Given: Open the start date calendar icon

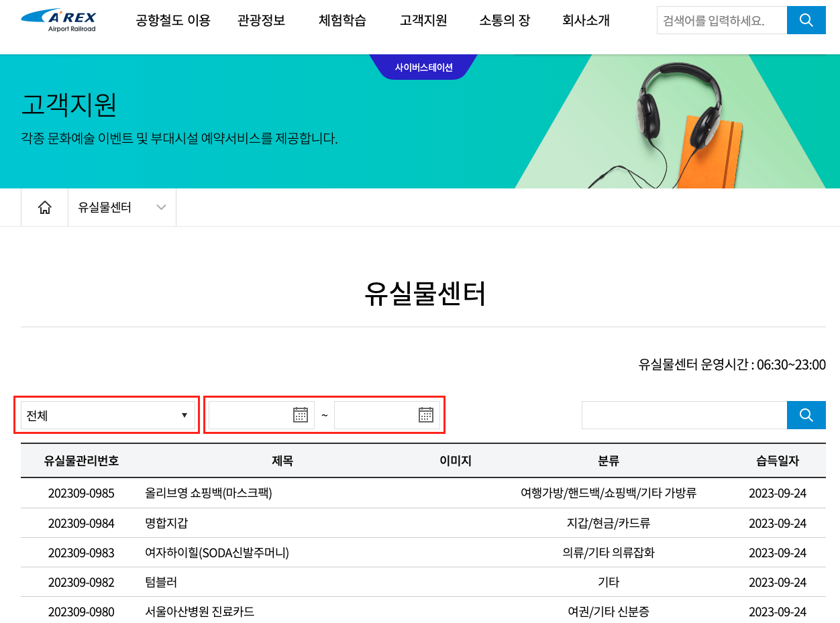Looking at the screenshot, I should (301, 415).
